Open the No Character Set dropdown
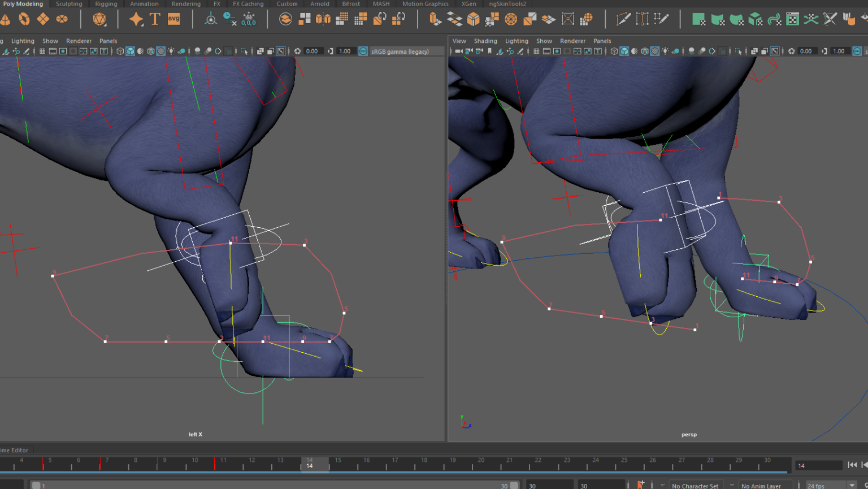Viewport: 868px width, 489px height. pos(696,486)
